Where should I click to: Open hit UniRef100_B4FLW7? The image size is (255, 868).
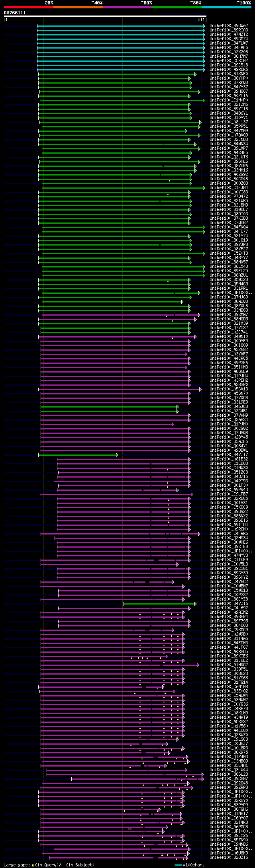(229, 43)
